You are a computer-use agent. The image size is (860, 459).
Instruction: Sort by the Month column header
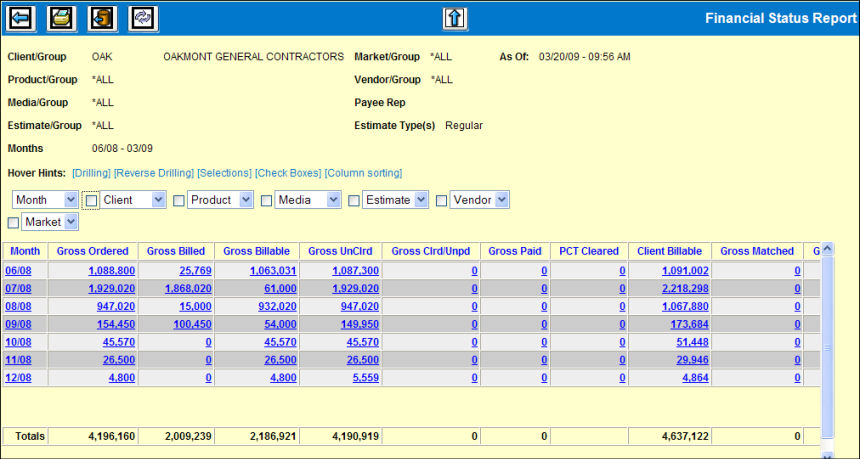(25, 251)
